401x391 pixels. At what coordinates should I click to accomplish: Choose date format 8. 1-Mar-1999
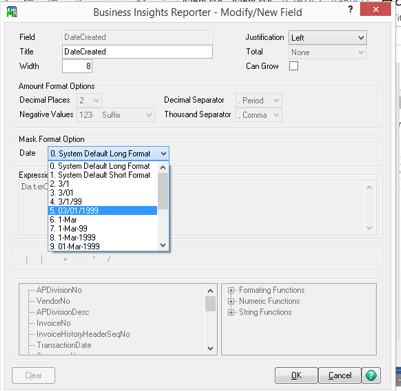(x=103, y=238)
